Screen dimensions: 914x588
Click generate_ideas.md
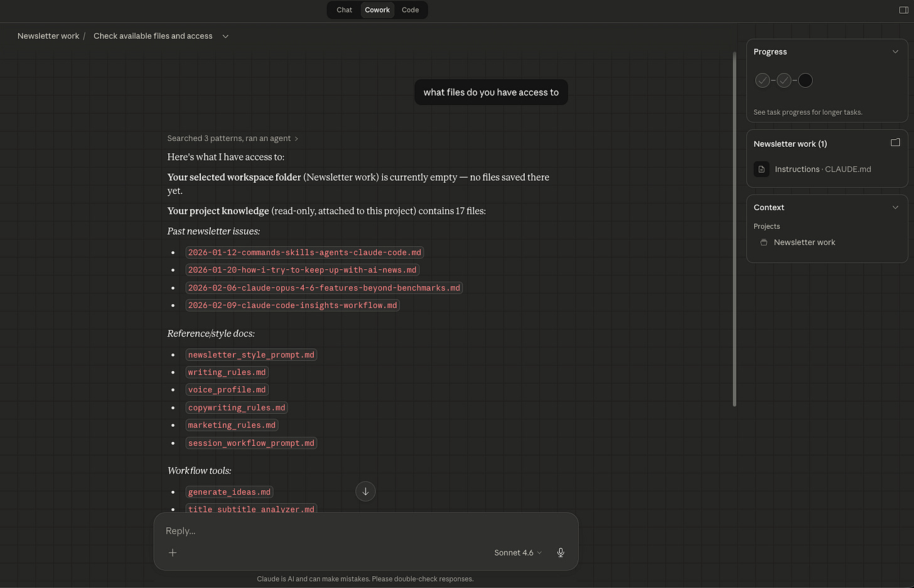(229, 492)
